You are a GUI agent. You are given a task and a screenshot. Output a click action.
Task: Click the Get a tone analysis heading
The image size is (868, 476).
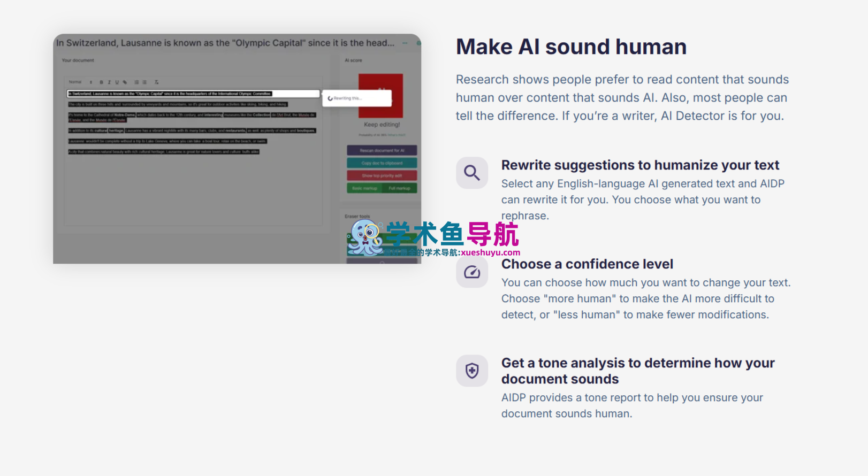[638, 371]
